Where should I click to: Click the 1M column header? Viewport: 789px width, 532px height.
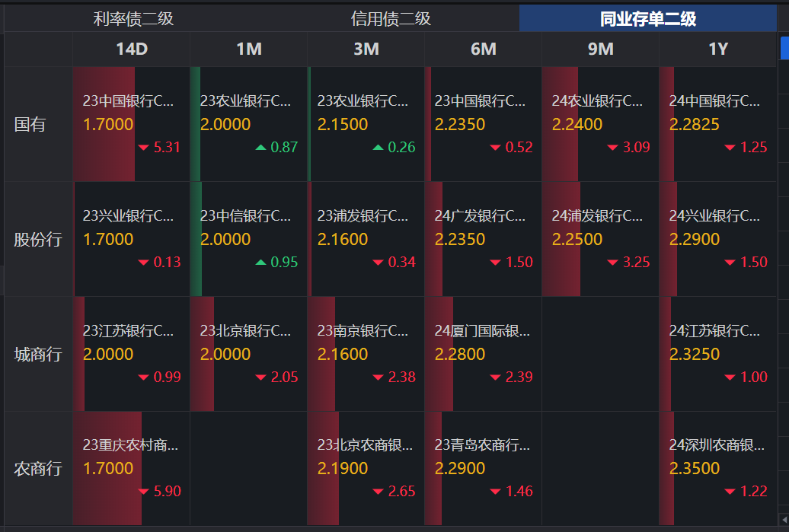249,49
